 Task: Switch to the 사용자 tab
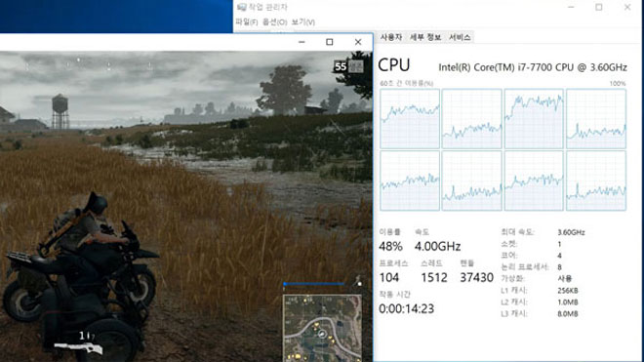point(391,37)
